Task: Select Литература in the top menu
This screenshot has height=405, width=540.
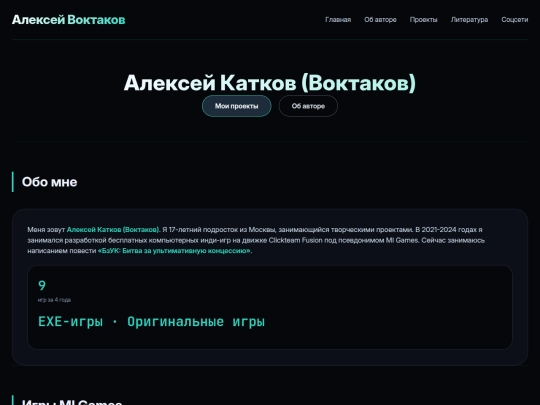Action: coord(469,20)
